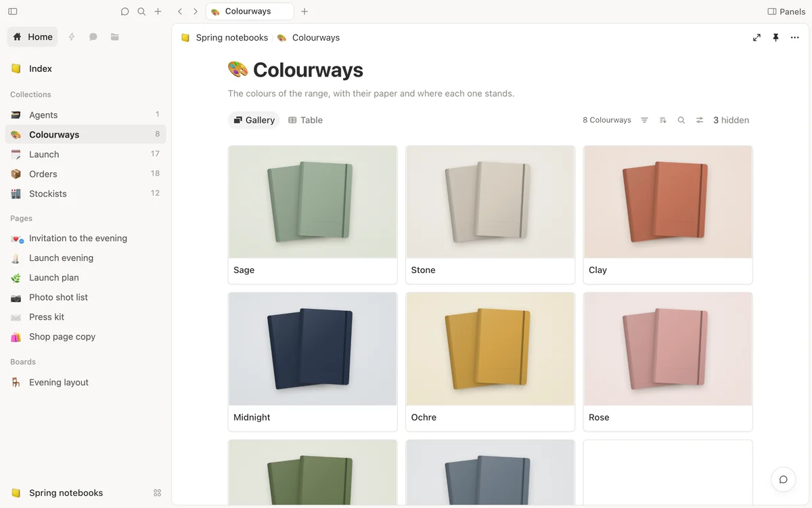Viewport: 812px width, 508px height.
Task: Open the view settings sliders icon
Action: tap(700, 120)
